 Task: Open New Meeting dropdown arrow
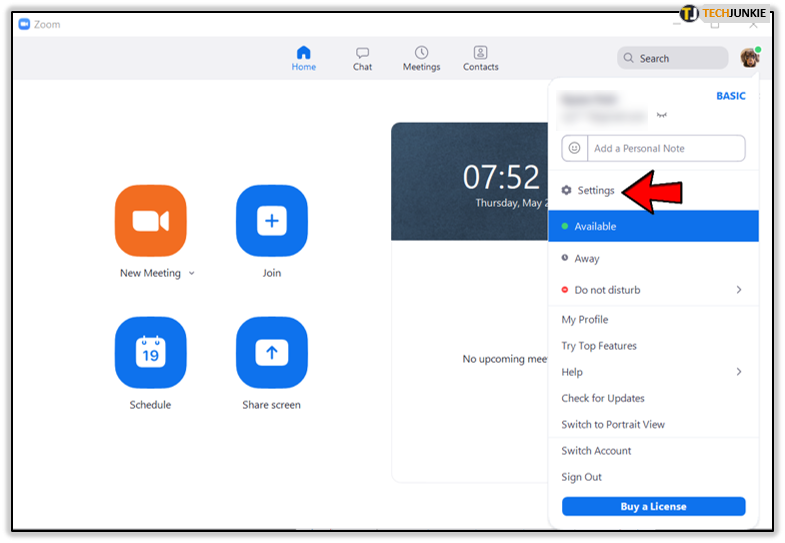pyautogui.click(x=192, y=274)
